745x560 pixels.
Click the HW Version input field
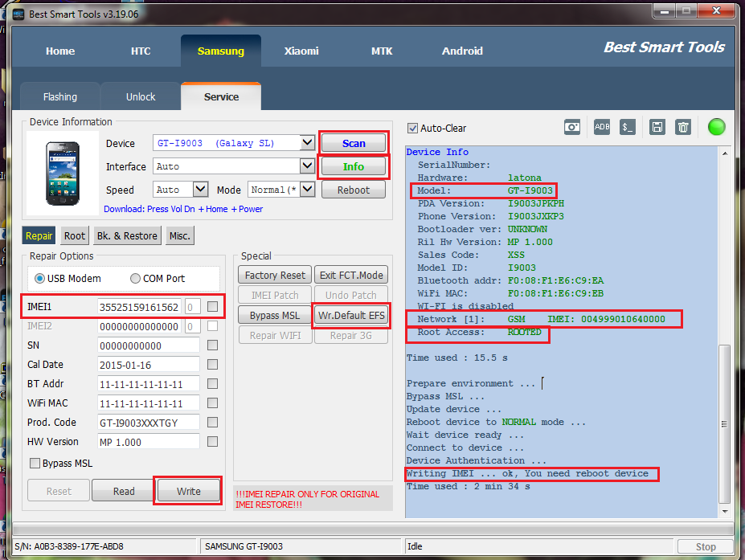[x=148, y=442]
